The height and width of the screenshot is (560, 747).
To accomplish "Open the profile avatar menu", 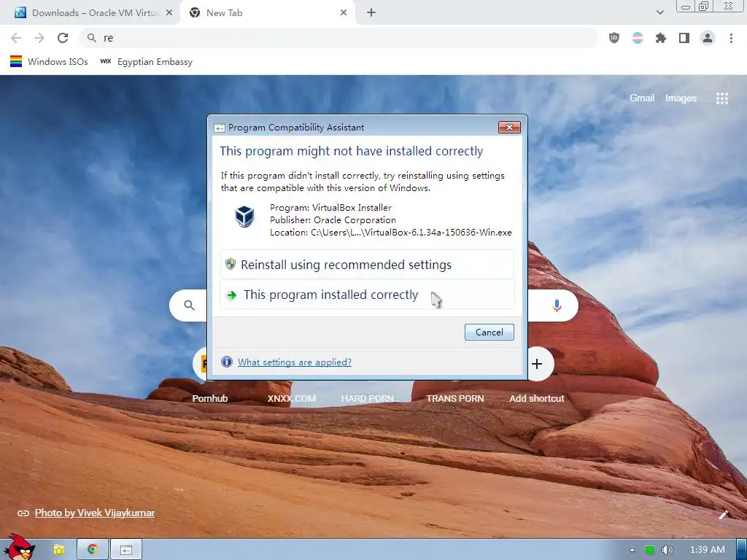I will coord(708,38).
